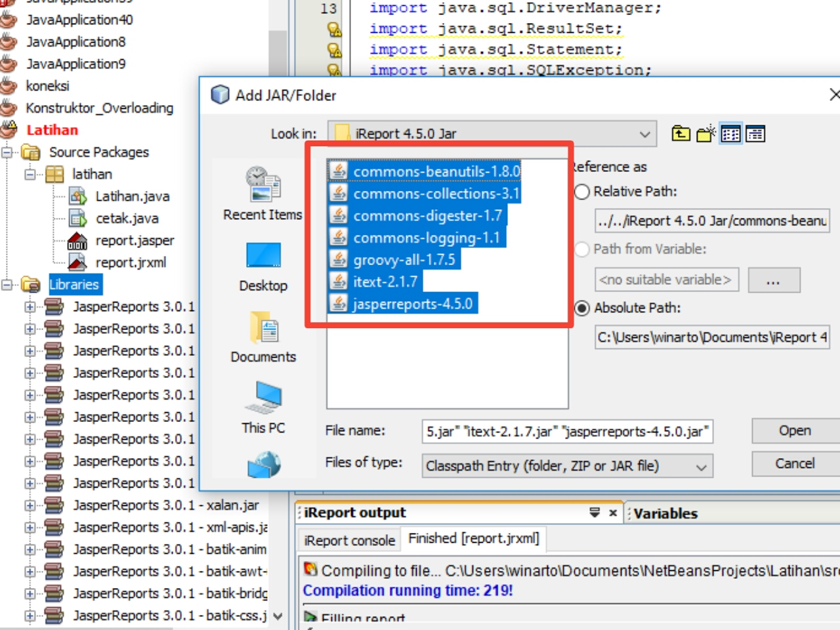Open the Look in folder dropdown
This screenshot has height=630, width=840.
click(x=644, y=134)
